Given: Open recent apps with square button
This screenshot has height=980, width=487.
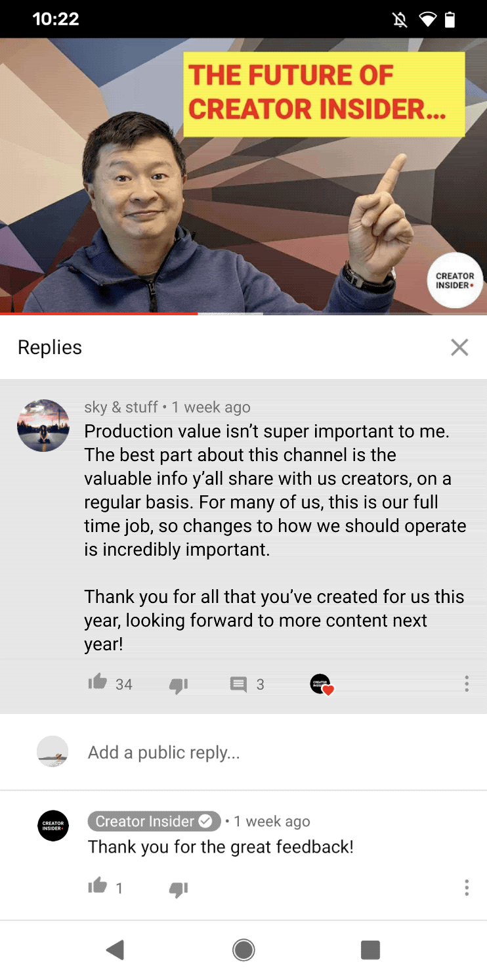Looking at the screenshot, I should point(370,950).
